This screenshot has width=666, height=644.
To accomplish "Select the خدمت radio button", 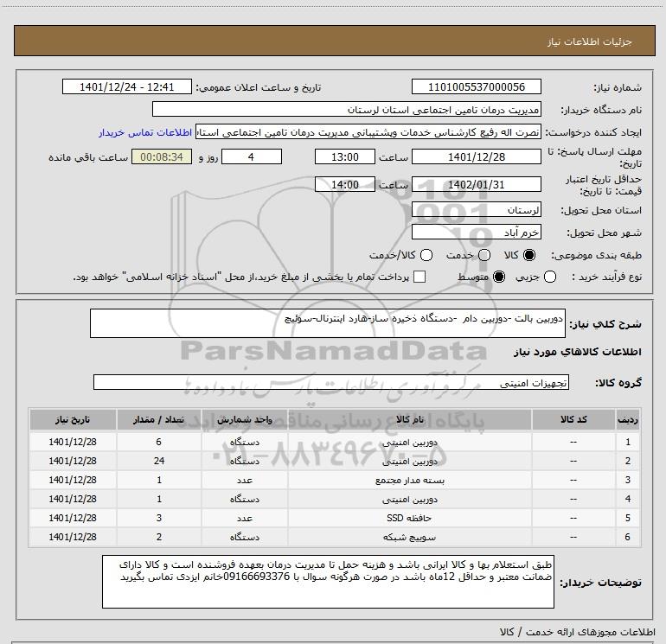I will pyautogui.click(x=484, y=255).
